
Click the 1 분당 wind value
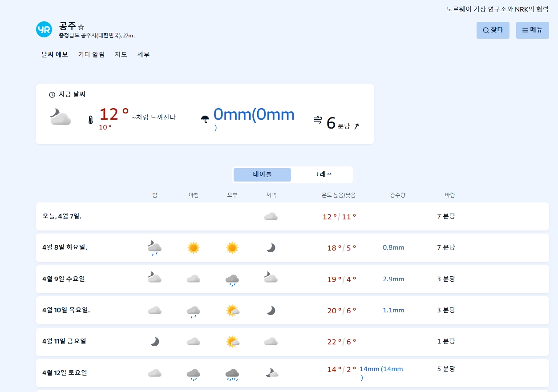point(446,341)
